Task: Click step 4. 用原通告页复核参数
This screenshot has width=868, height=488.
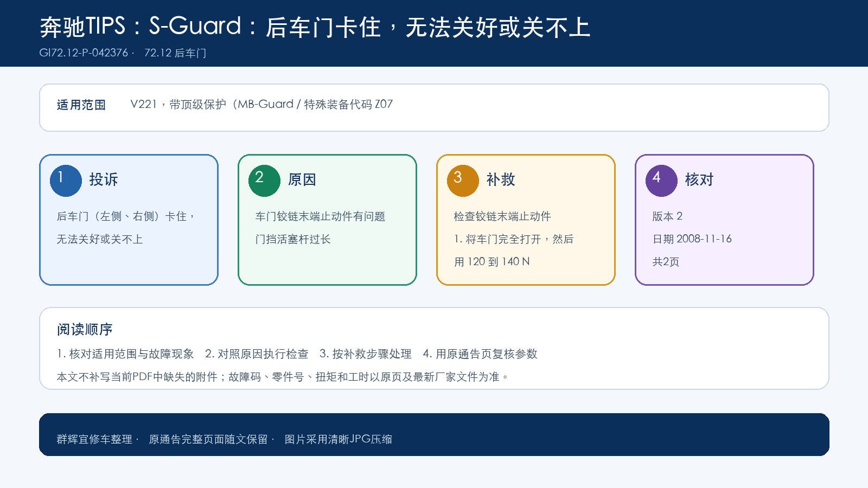Action: [480, 354]
